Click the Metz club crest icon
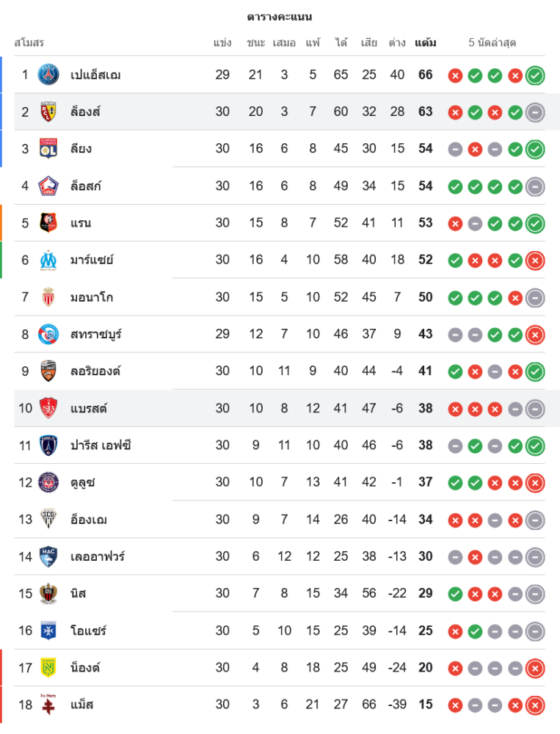560x734 pixels. tap(48, 705)
